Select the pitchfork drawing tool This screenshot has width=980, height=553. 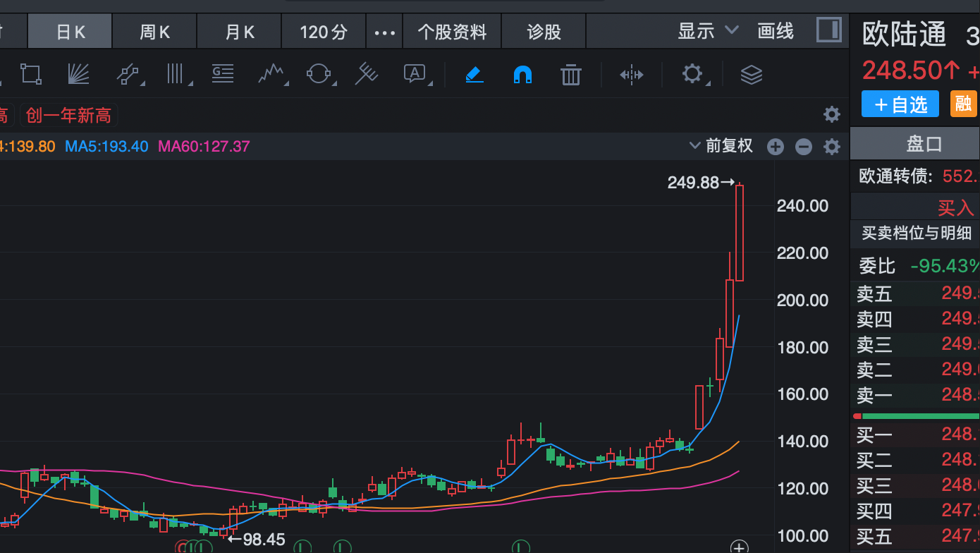366,73
